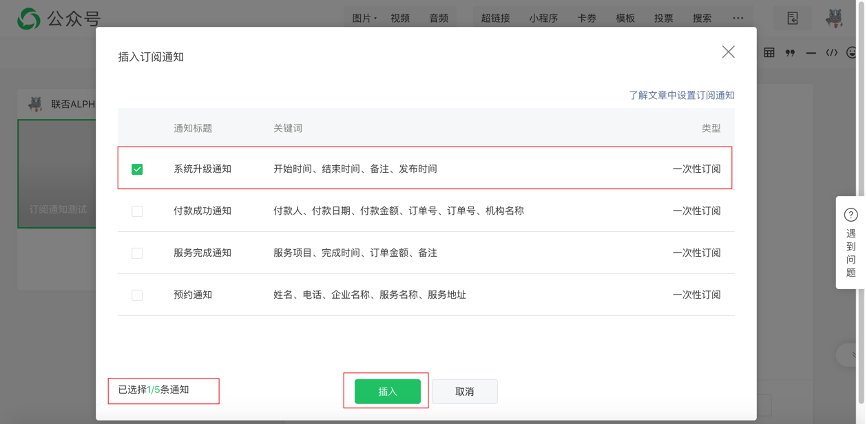
Task: Click the code icon in editor toolbar
Action: coord(831,53)
